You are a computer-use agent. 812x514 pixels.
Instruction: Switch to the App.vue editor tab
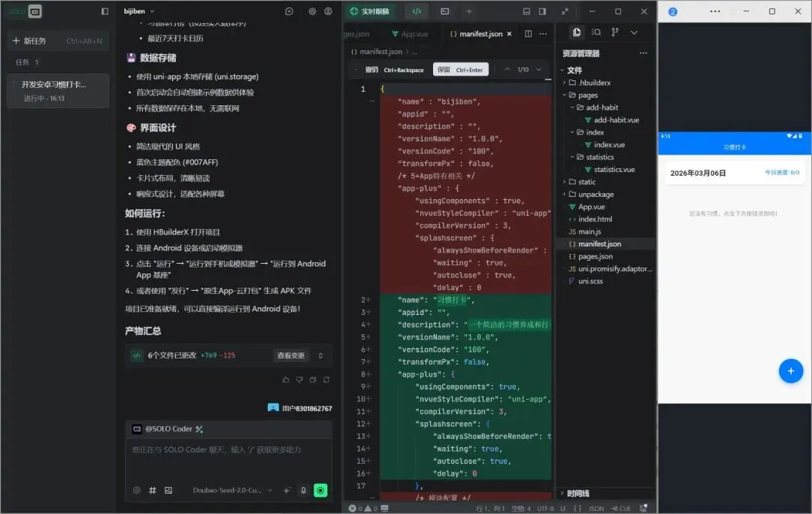410,34
